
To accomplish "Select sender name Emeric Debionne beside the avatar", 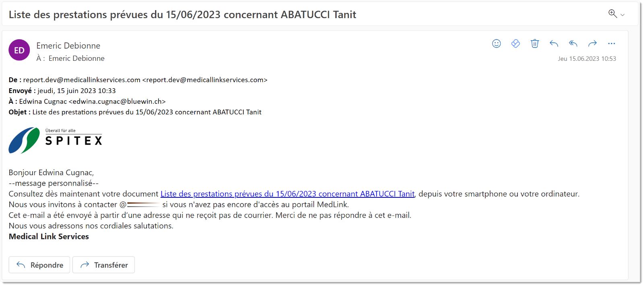I will pos(68,46).
